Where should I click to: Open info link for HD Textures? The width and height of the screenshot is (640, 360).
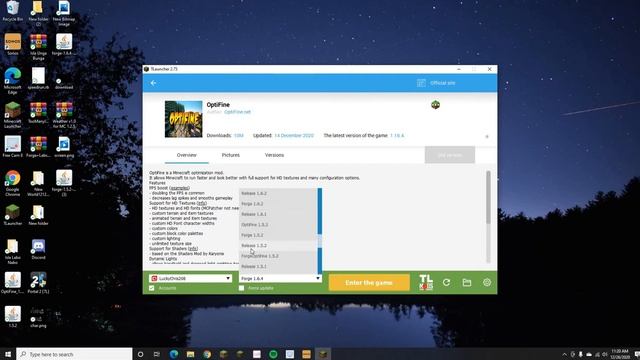pos(202,203)
